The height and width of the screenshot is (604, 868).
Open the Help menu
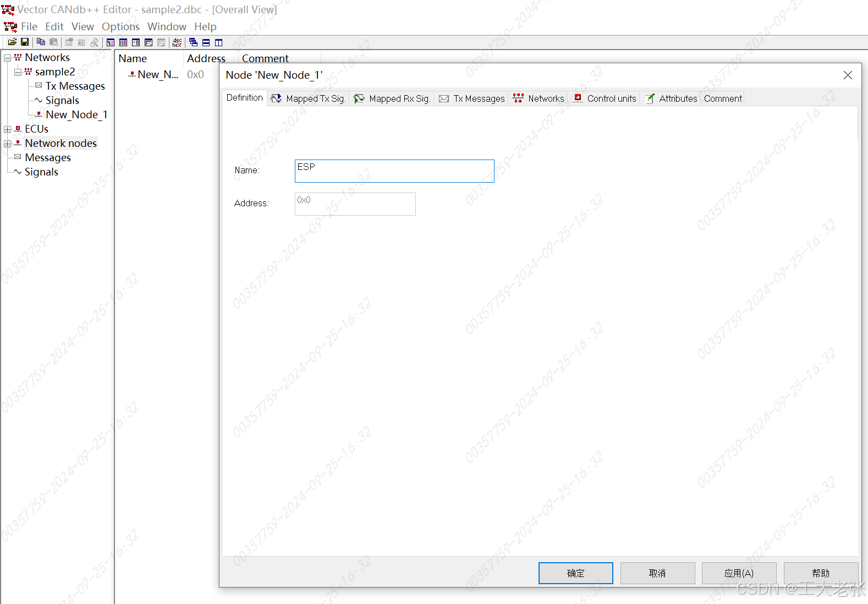[205, 26]
